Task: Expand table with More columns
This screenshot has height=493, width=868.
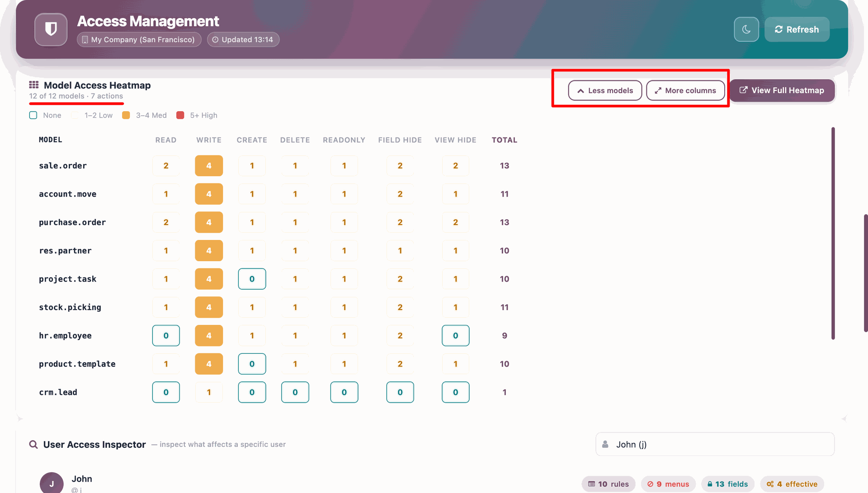Action: tap(685, 90)
